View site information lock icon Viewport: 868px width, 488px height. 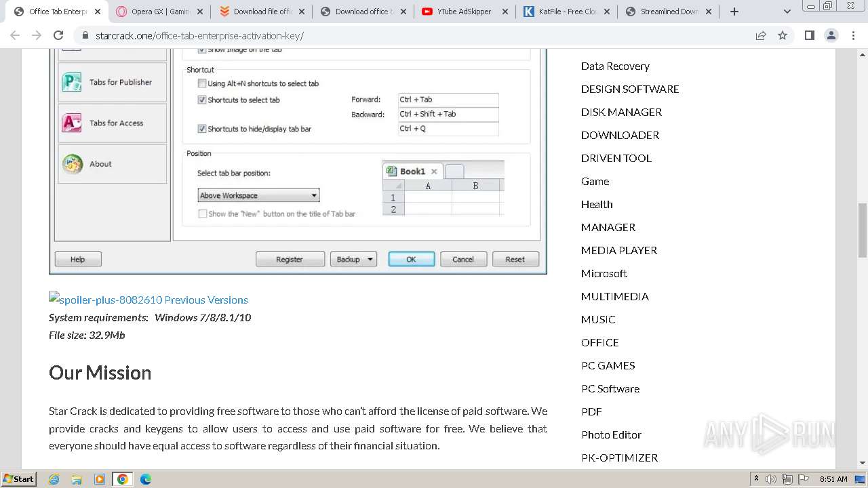(x=85, y=36)
